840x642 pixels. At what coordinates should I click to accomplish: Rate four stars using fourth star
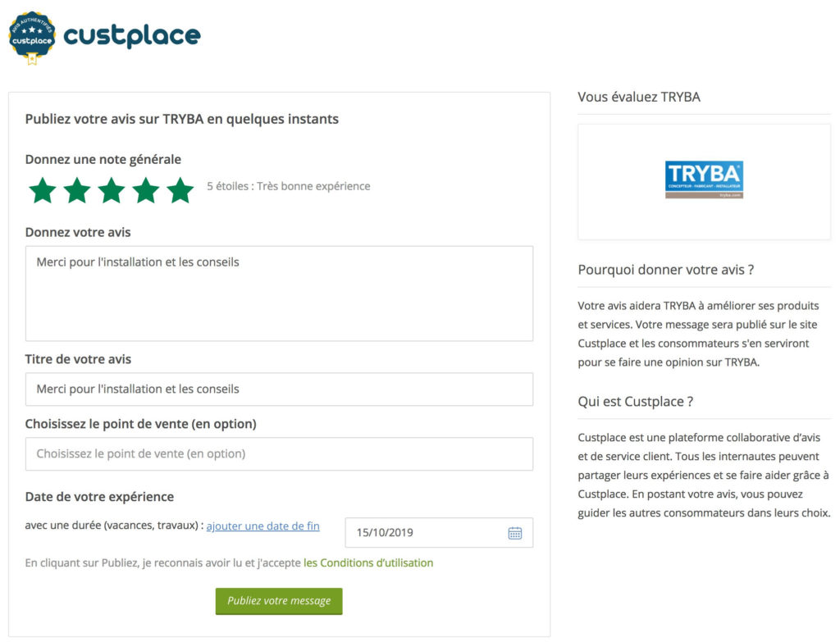pos(146,190)
